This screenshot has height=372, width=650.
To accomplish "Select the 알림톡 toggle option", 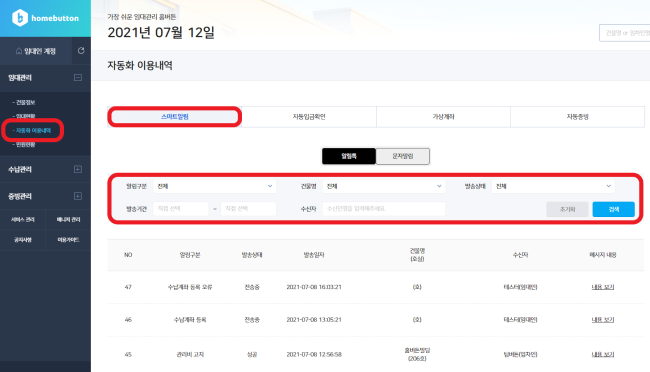I will [x=349, y=156].
